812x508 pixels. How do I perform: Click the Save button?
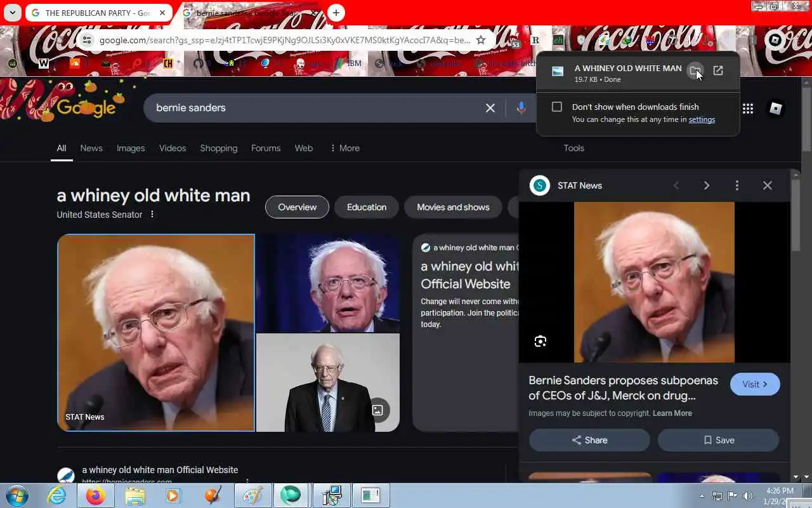point(718,440)
